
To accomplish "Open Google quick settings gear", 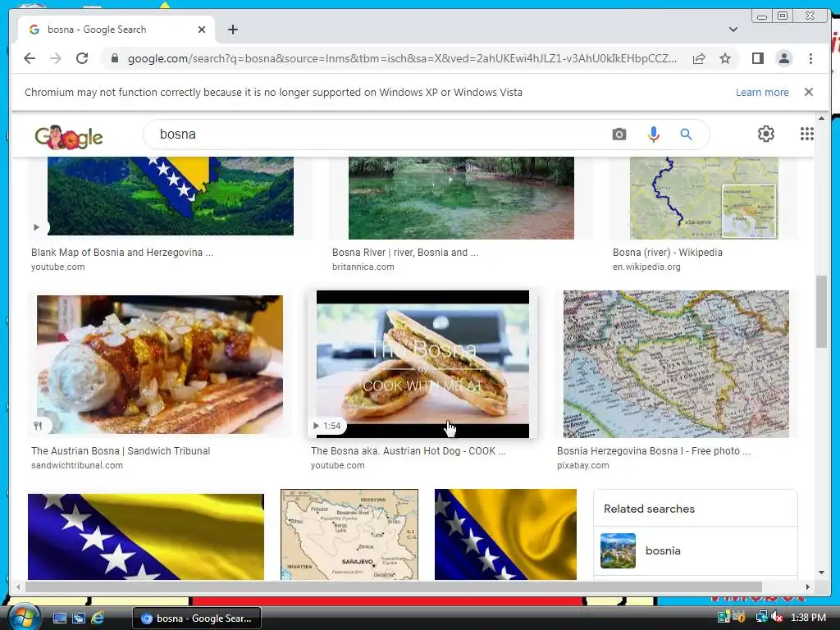I will tap(765, 134).
